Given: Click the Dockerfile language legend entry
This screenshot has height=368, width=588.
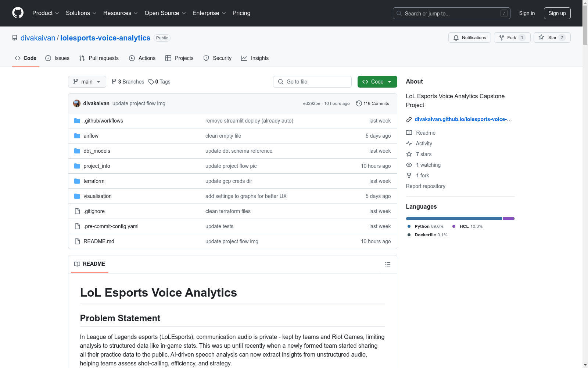Looking at the screenshot, I should tap(428, 235).
